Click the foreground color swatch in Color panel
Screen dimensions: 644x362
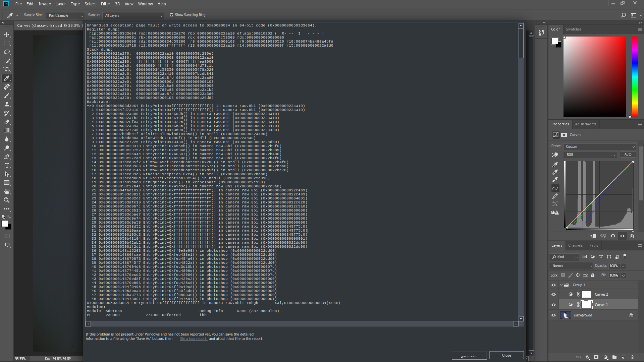coord(555,41)
